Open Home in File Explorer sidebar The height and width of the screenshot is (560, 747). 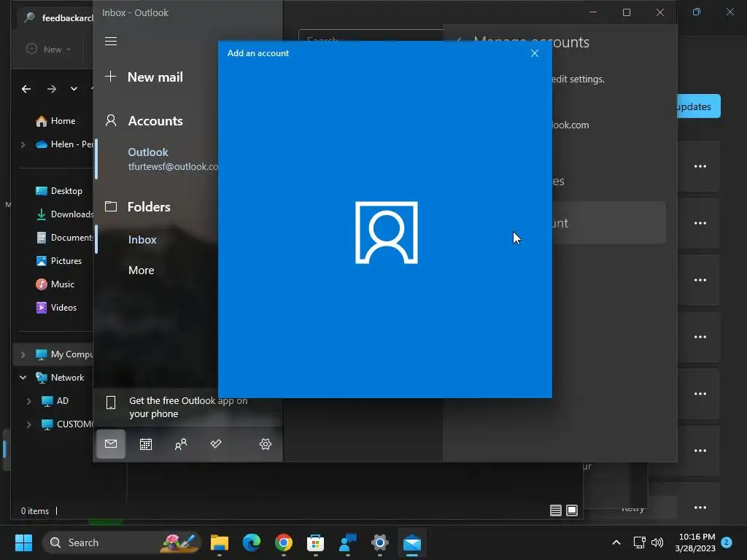tap(55, 121)
